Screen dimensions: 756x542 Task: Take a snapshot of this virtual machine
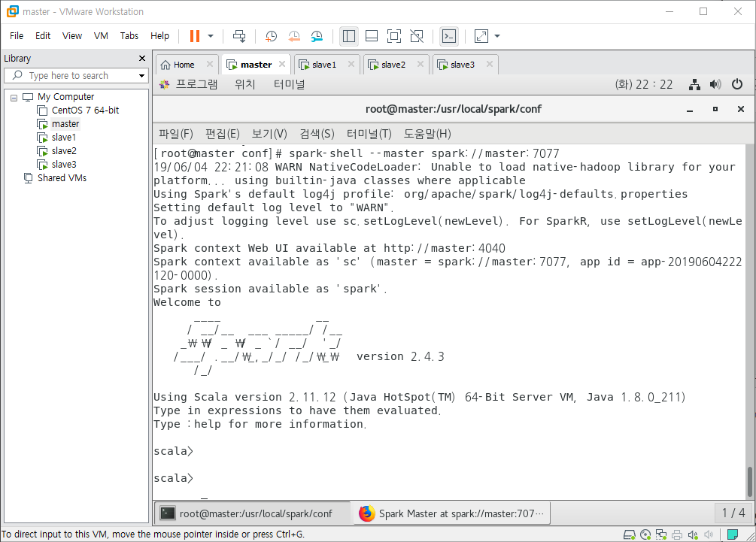271,36
